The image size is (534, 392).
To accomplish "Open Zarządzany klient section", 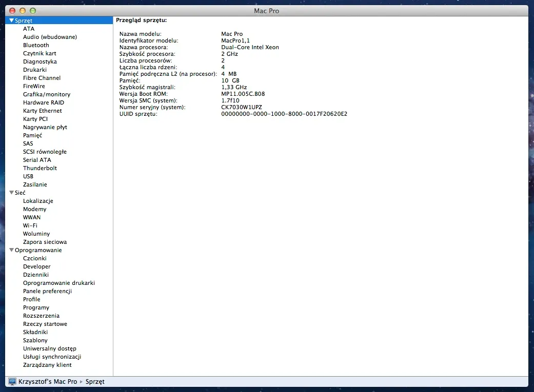I will [x=47, y=365].
